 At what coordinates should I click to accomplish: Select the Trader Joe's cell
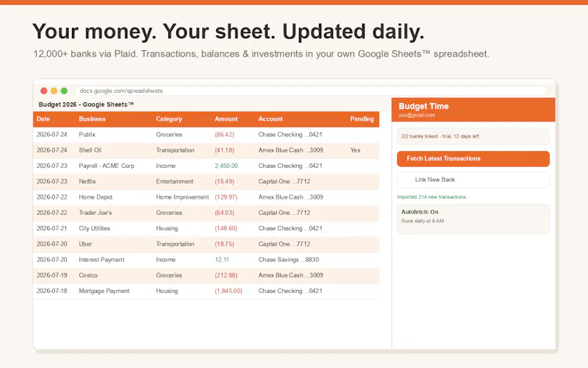(96, 213)
